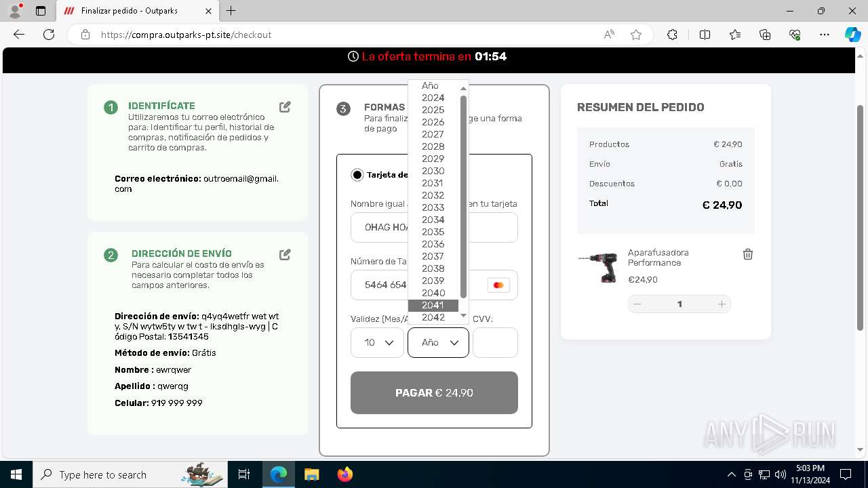This screenshot has height=488, width=868.
Task: Click the Aparafusadora drill product thumbnail
Action: point(598,266)
